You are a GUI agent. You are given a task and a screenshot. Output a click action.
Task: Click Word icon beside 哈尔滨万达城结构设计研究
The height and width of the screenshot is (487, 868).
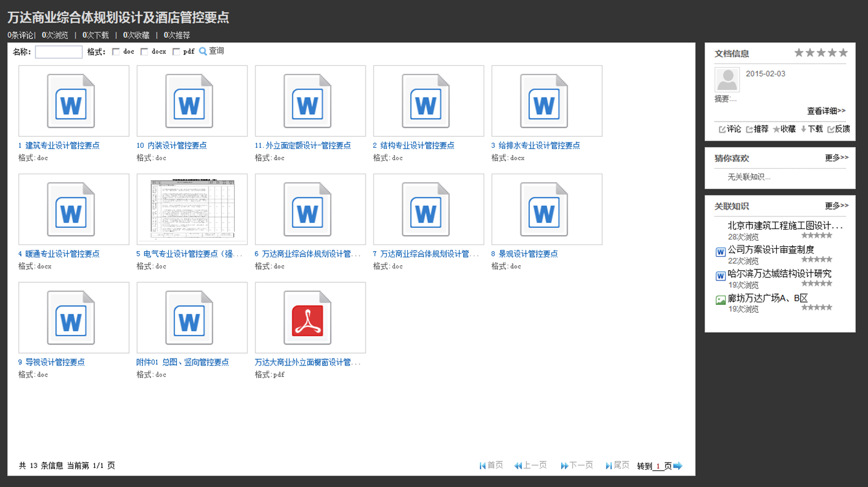[x=721, y=276]
